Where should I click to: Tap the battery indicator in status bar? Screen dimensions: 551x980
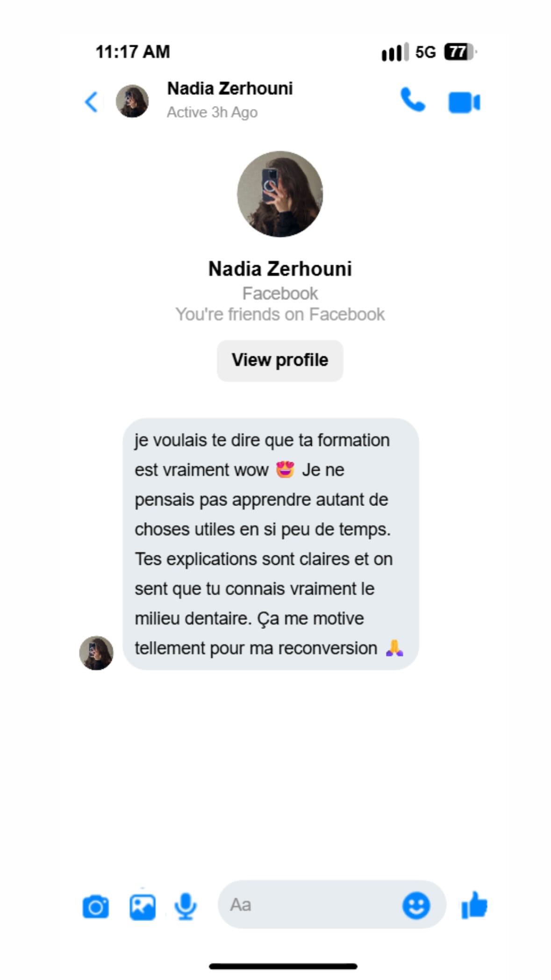point(459,51)
